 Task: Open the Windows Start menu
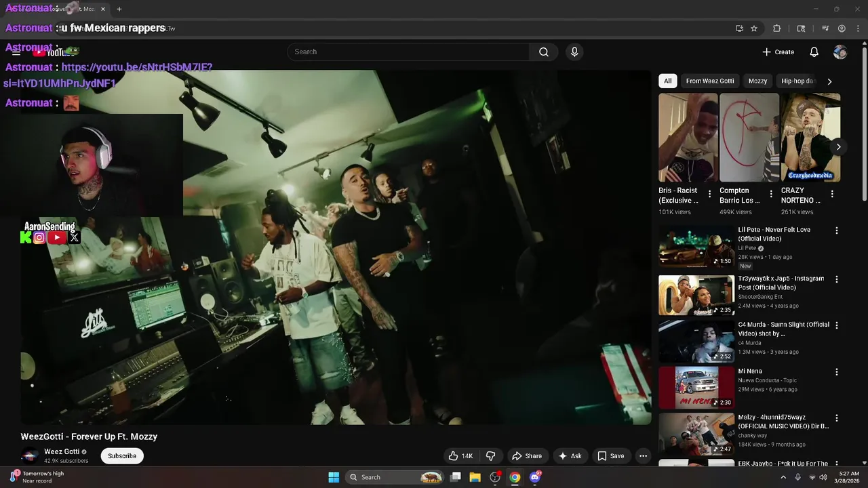tap(334, 477)
